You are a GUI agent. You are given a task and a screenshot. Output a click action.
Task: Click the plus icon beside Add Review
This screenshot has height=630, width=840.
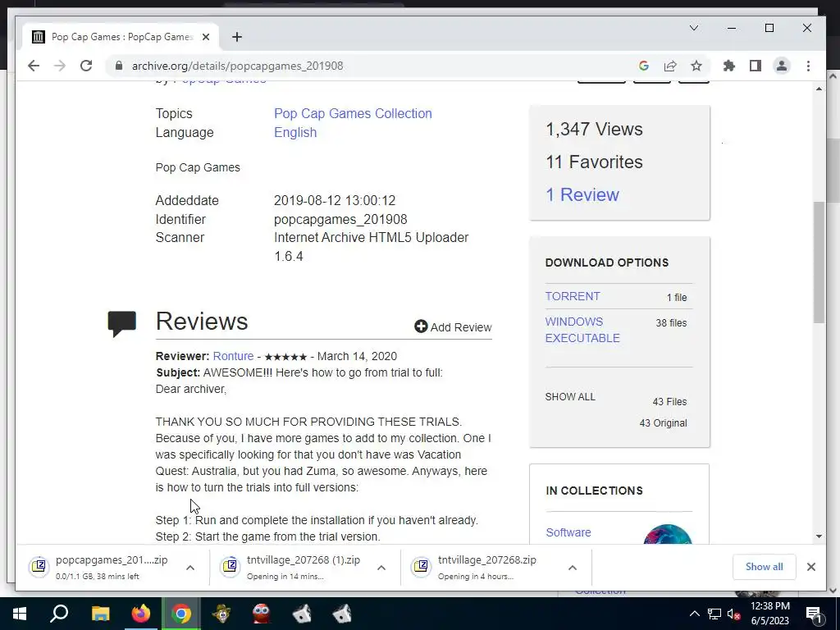[421, 326]
